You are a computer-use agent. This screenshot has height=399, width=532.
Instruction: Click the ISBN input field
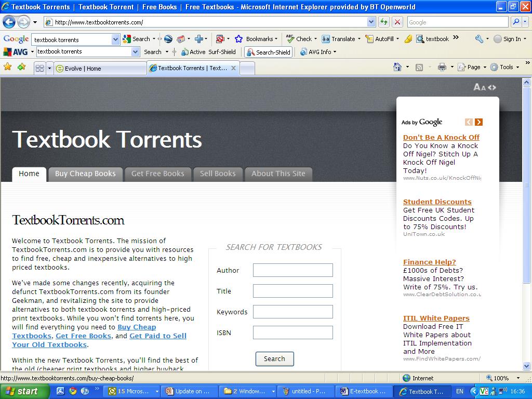[x=293, y=332]
